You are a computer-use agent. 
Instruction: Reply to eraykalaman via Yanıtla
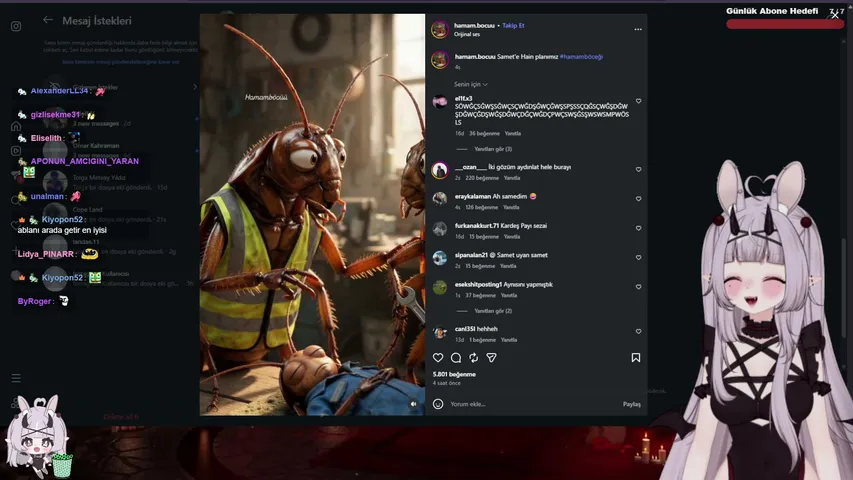(511, 207)
